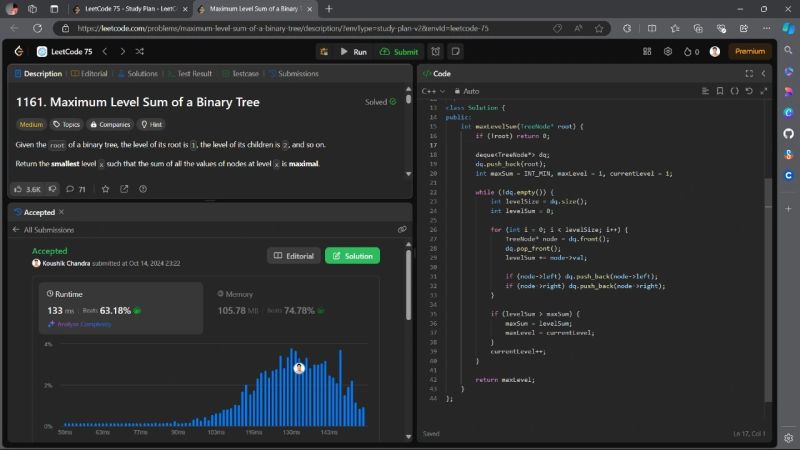The image size is (800, 450).
Task: Click the format code icon
Action: (x=705, y=91)
